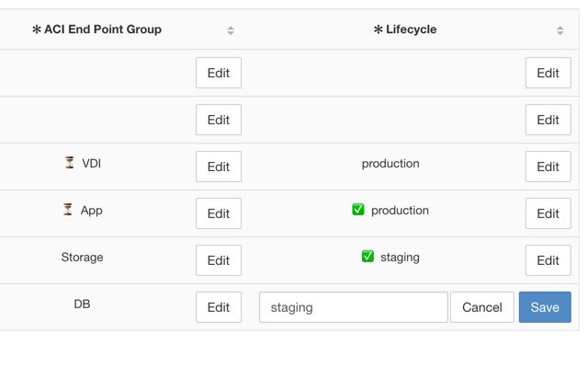The width and height of the screenshot is (588, 368).
Task: Click the hourglass icon next to VDI
Action: pyautogui.click(x=70, y=163)
